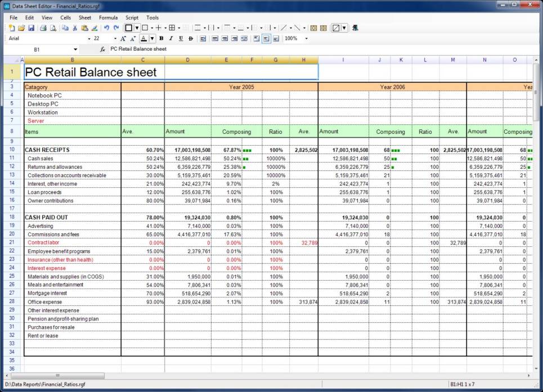543x392 pixels.
Task: Toggle italic formatting
Action: coord(170,39)
